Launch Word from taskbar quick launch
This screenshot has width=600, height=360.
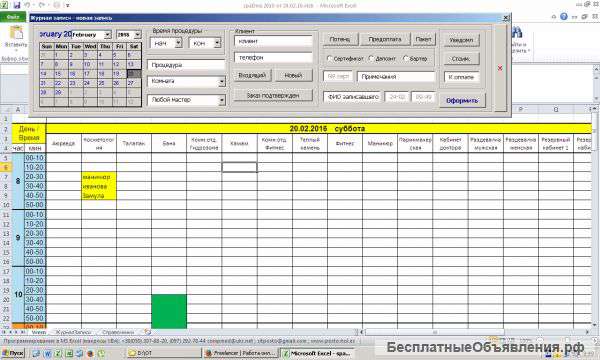(48, 353)
